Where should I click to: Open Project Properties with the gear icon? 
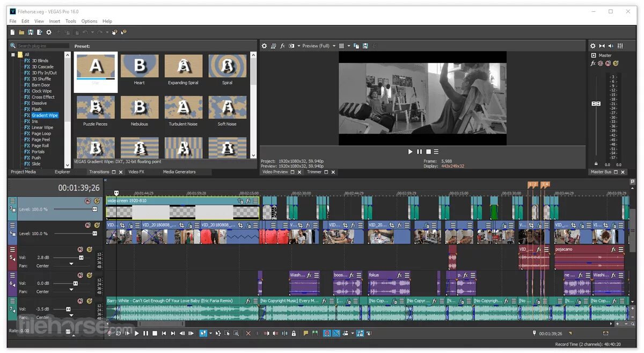pos(48,32)
